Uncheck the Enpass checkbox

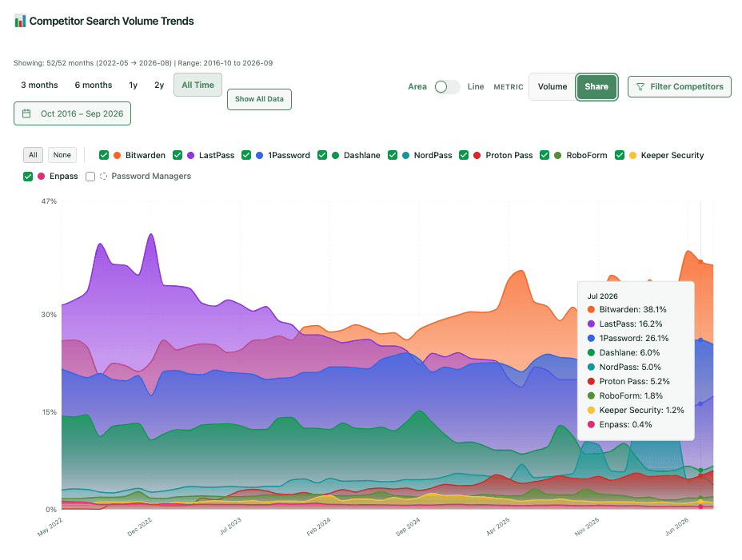(x=28, y=177)
